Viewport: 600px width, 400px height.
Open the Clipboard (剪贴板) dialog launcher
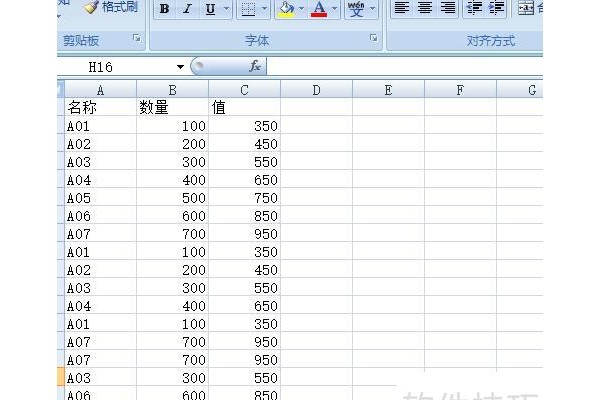point(137,38)
